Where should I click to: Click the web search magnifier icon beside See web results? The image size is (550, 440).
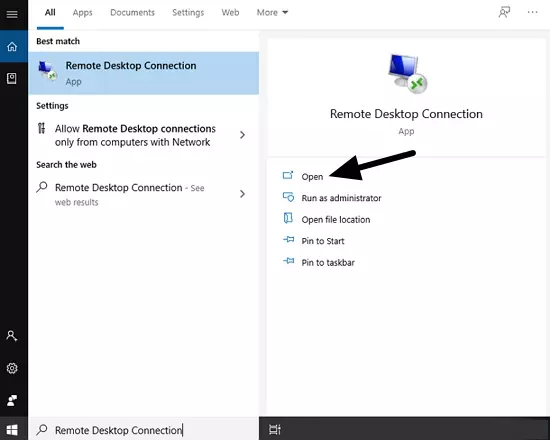(42, 187)
